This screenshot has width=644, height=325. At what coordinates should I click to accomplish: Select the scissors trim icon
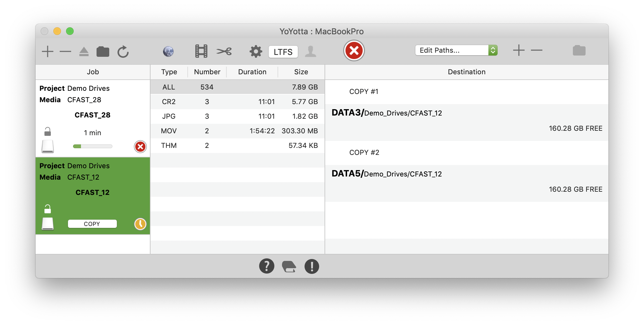[224, 51]
